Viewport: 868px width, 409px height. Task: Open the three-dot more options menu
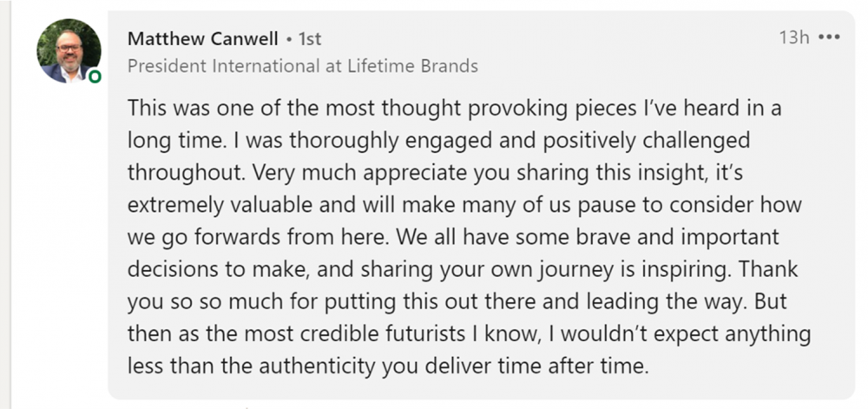pos(829,37)
